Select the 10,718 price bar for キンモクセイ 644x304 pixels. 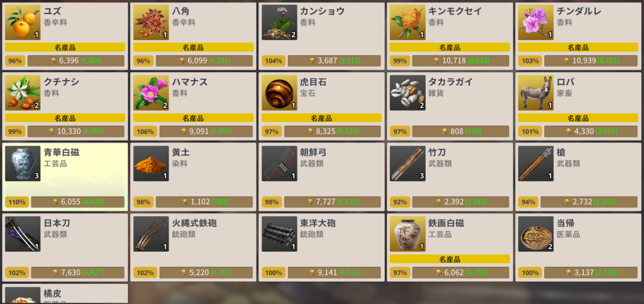pyautogui.click(x=460, y=61)
